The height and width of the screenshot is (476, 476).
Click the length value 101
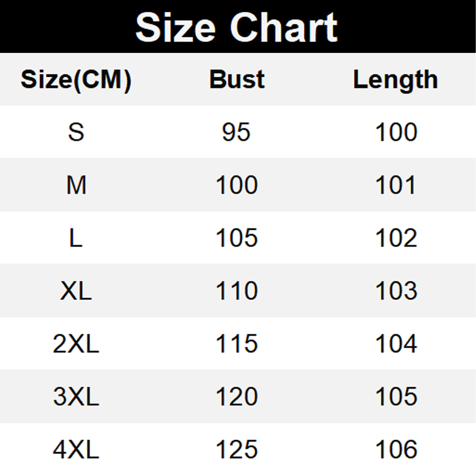click(396, 186)
